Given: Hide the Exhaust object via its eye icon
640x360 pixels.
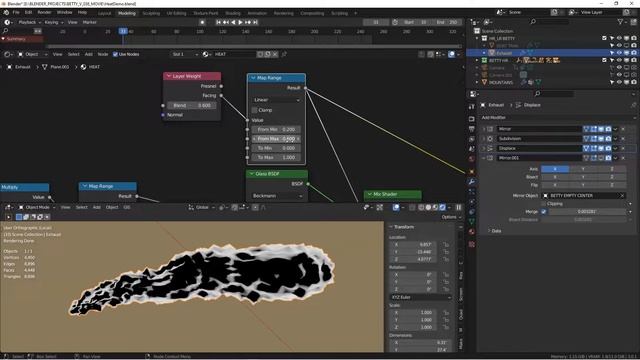Looking at the screenshot, I should (619, 53).
